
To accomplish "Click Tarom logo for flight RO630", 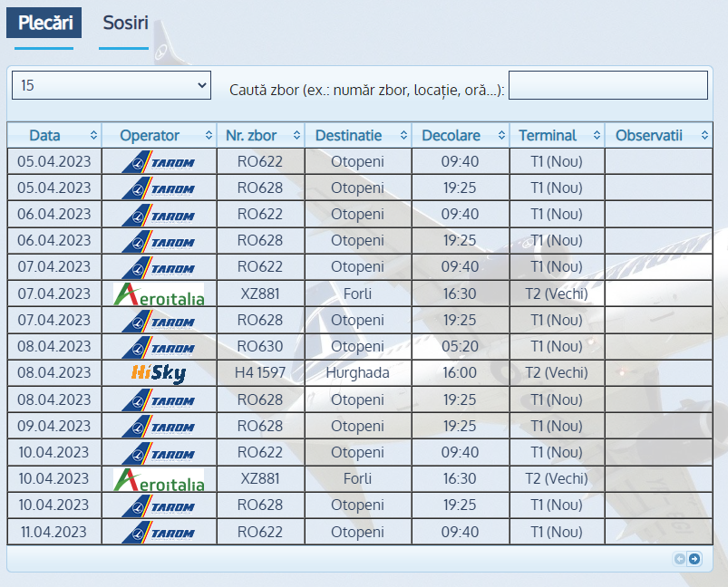I will coord(159,347).
